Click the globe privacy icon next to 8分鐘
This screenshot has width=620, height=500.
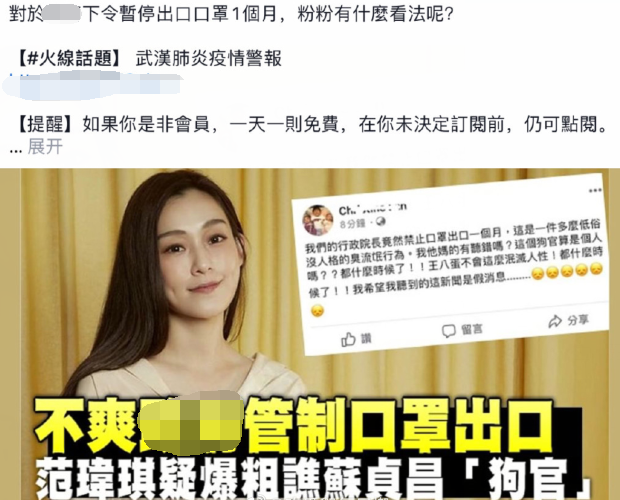click(x=381, y=221)
